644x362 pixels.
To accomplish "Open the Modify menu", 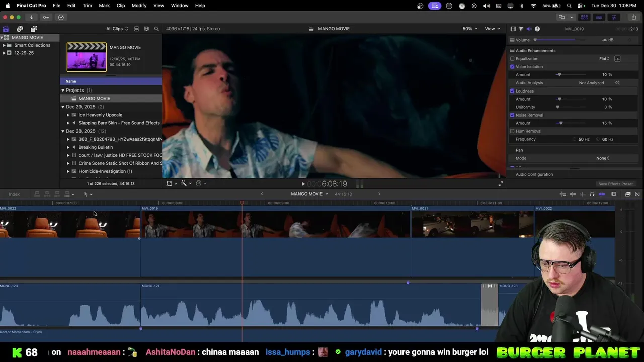I will (x=139, y=6).
